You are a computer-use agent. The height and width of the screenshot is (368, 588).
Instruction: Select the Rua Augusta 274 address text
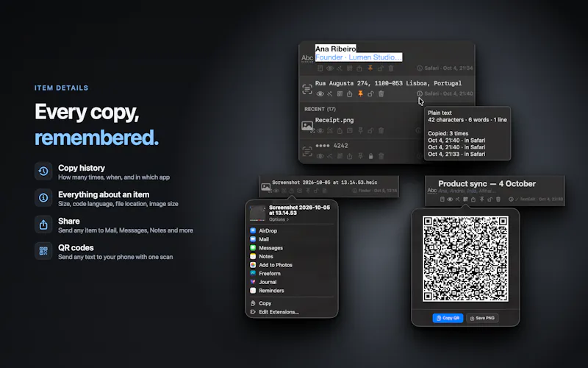[x=388, y=83]
